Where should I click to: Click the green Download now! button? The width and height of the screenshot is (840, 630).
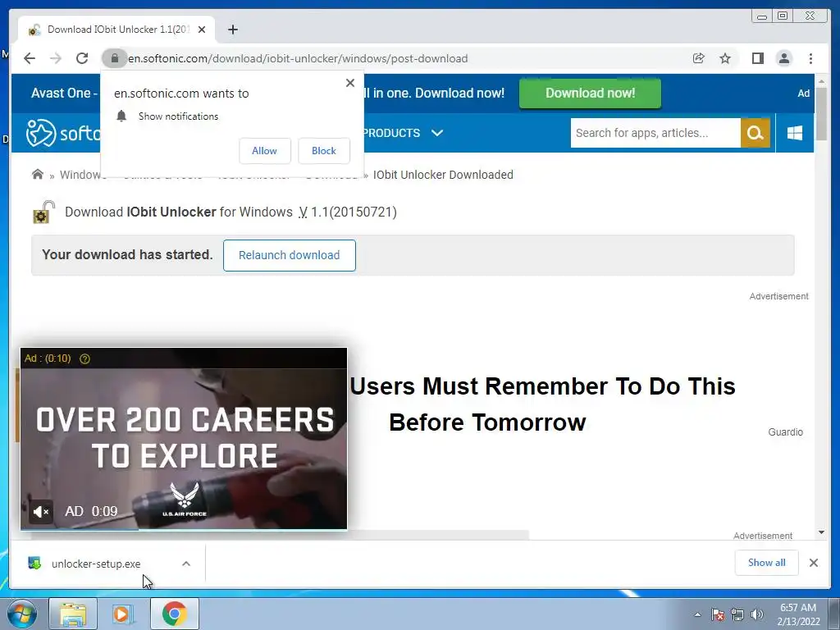[590, 94]
